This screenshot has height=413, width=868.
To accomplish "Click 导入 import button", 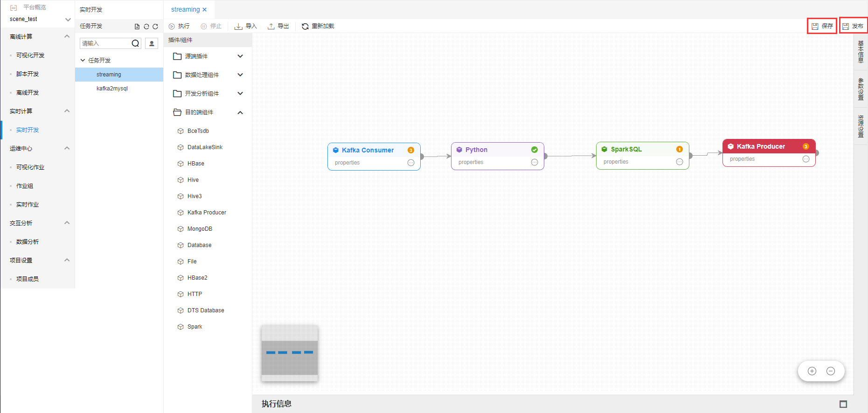I will [x=245, y=26].
